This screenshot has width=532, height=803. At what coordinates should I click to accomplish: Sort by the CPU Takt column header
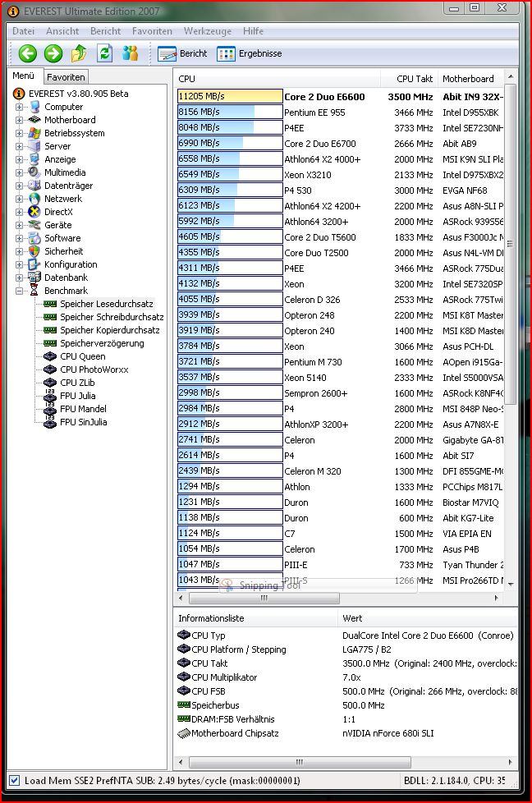coord(409,79)
